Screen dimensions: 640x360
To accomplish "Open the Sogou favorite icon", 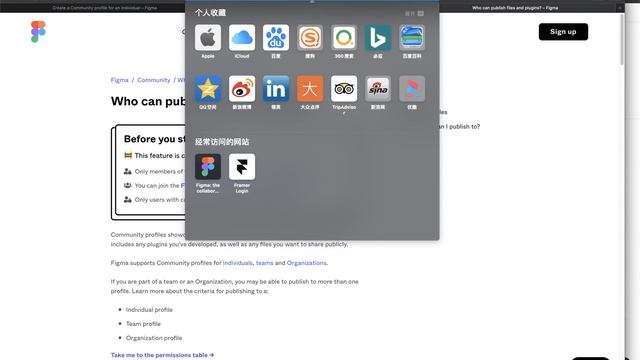I will point(310,38).
